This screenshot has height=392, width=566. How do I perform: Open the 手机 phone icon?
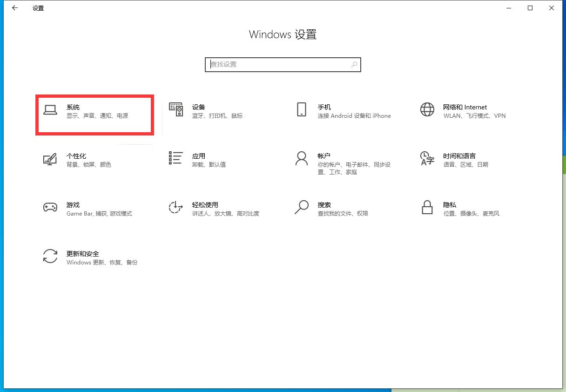(x=302, y=109)
